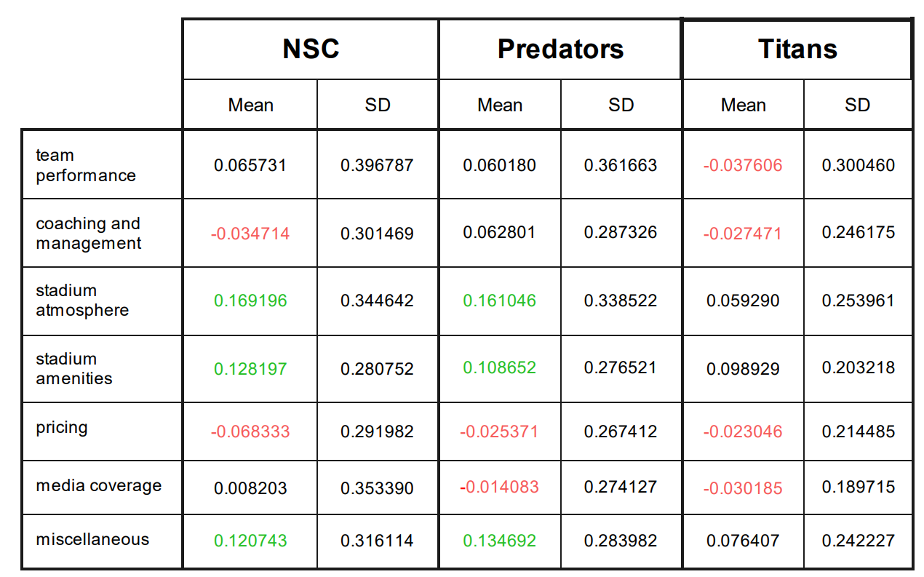Select the Predators column group header
This screenshot has width=924, height=577.
click(560, 49)
